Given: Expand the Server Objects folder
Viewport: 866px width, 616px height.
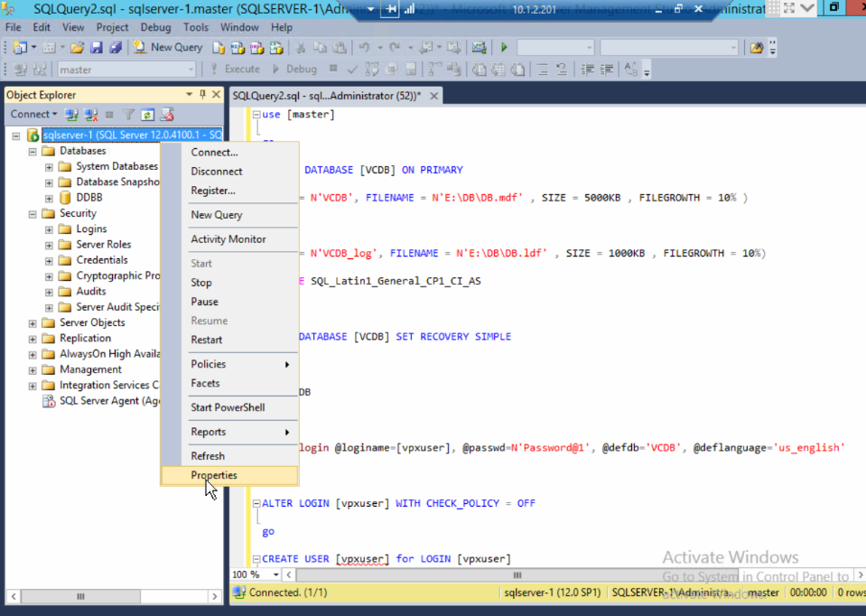Looking at the screenshot, I should click(33, 323).
